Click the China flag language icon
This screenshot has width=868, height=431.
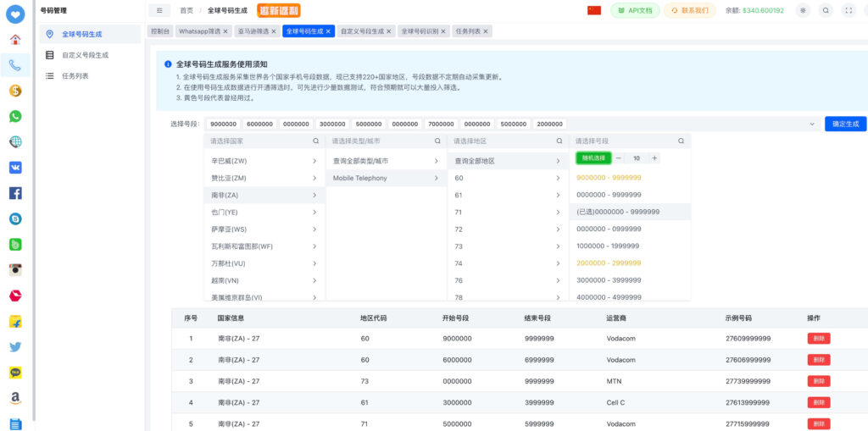pos(594,10)
